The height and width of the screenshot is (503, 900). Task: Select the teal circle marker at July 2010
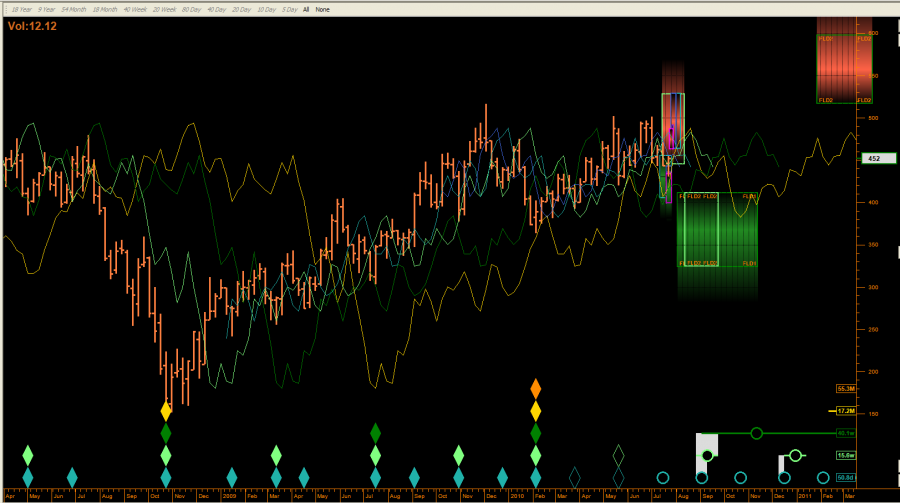663,477
